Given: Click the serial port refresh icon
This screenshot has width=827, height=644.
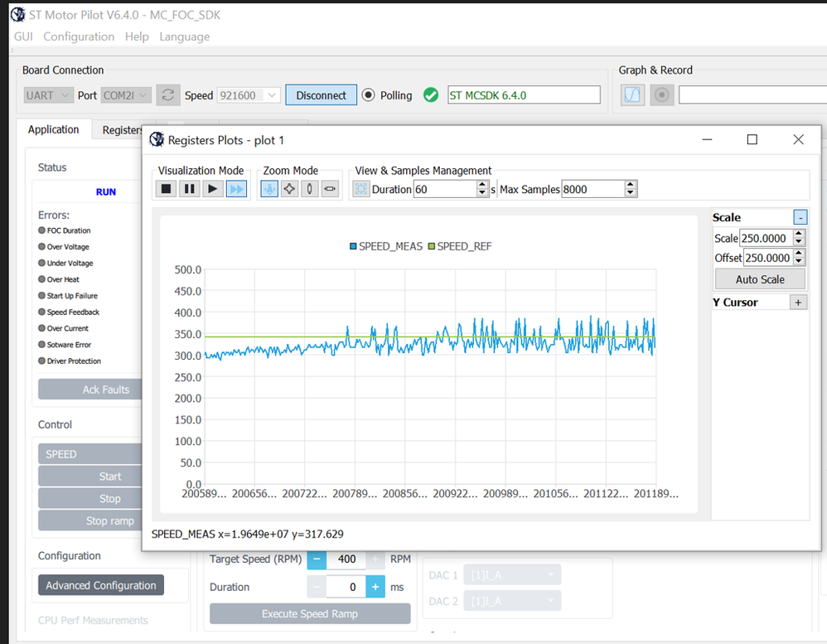Looking at the screenshot, I should pyautogui.click(x=168, y=94).
